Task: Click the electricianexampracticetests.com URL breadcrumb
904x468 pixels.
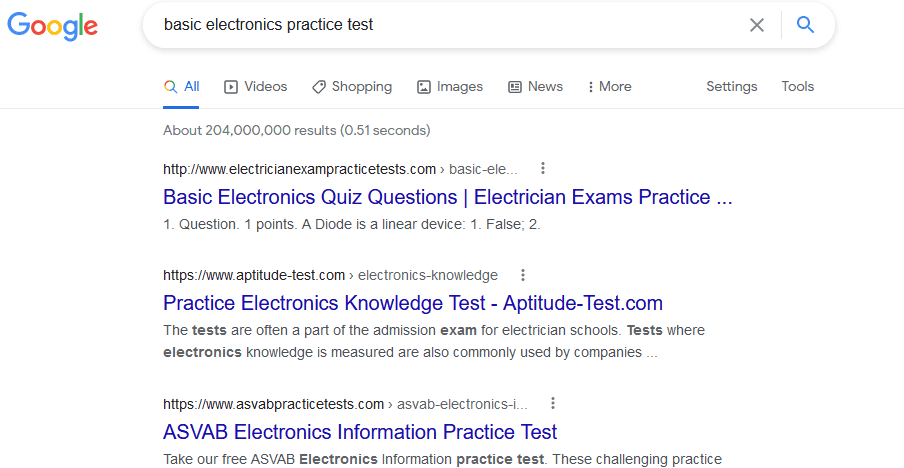Action: [x=340, y=169]
